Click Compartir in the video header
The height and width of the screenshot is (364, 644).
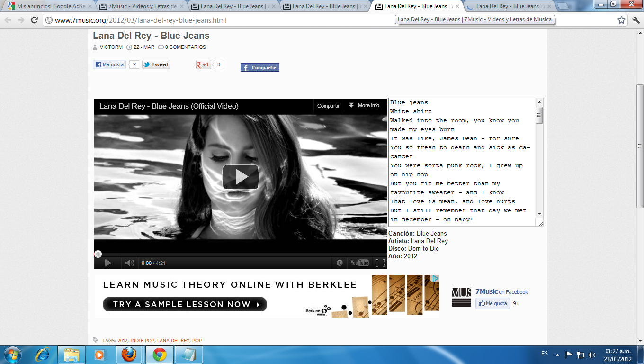[x=328, y=106]
